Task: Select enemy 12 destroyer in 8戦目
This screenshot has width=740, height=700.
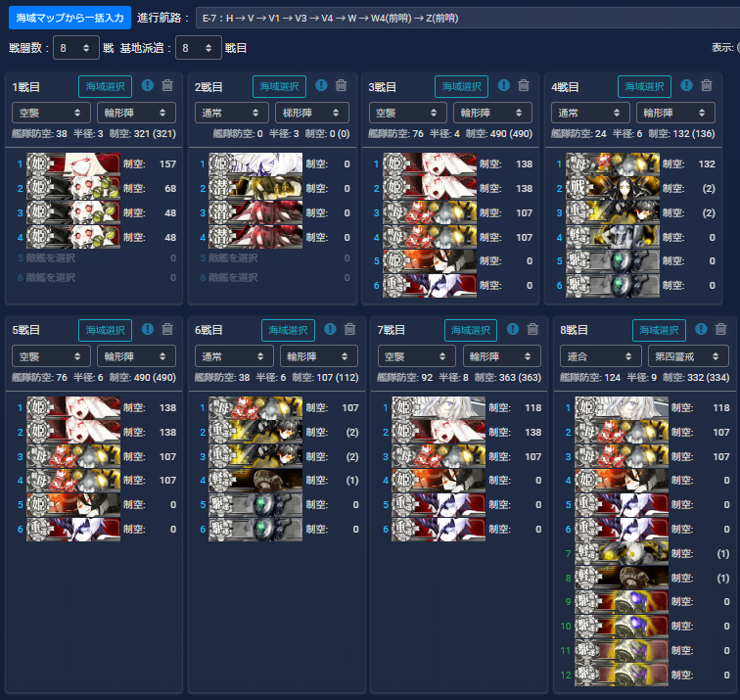Action: pos(621,675)
